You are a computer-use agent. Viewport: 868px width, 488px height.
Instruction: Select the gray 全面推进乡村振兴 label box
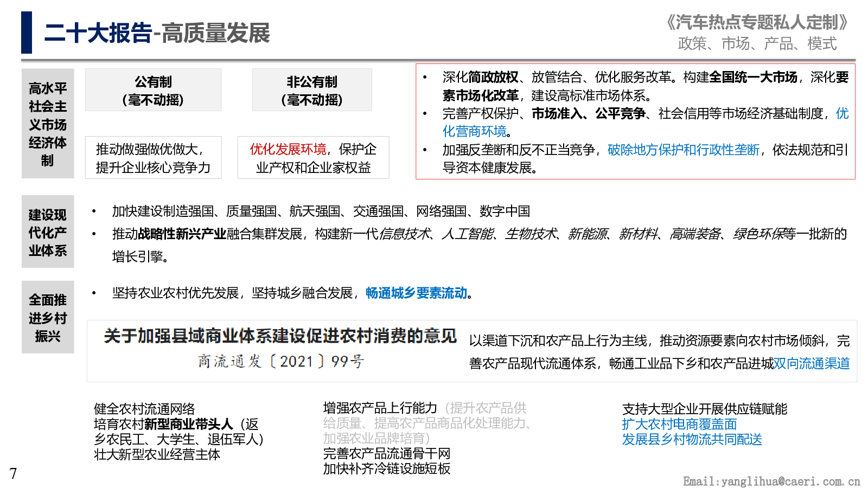(x=48, y=317)
